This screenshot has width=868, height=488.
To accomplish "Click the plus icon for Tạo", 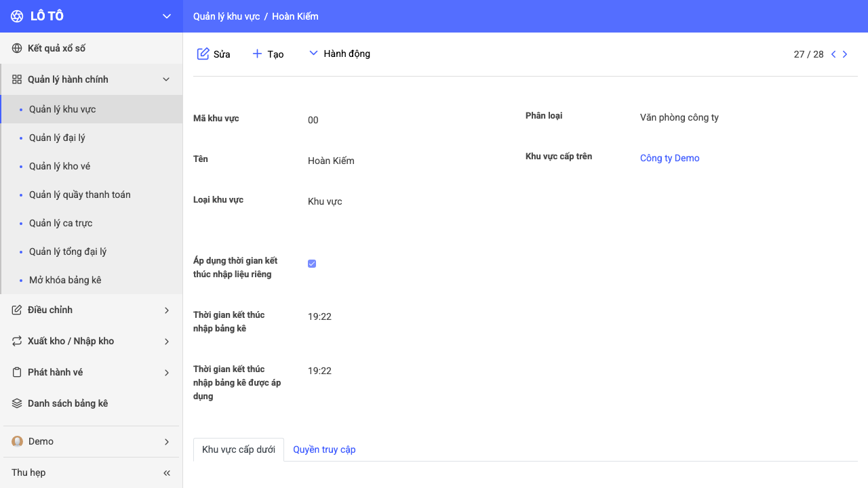I will [x=257, y=54].
